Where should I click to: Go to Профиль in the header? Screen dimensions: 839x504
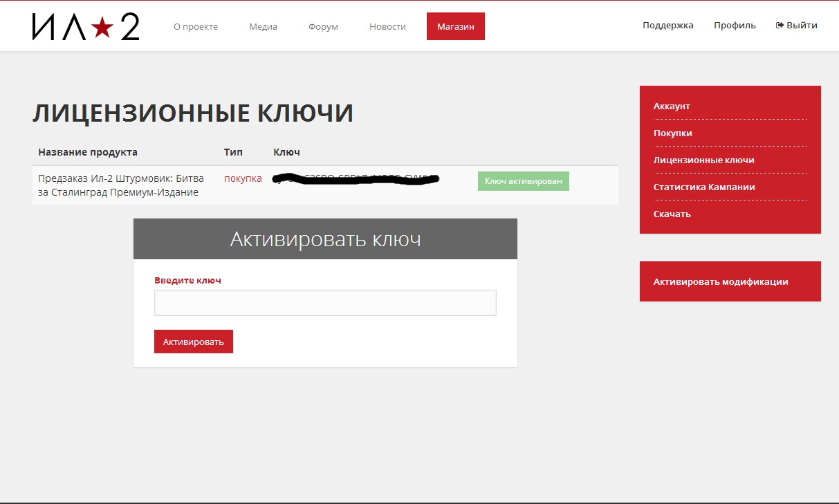(735, 26)
